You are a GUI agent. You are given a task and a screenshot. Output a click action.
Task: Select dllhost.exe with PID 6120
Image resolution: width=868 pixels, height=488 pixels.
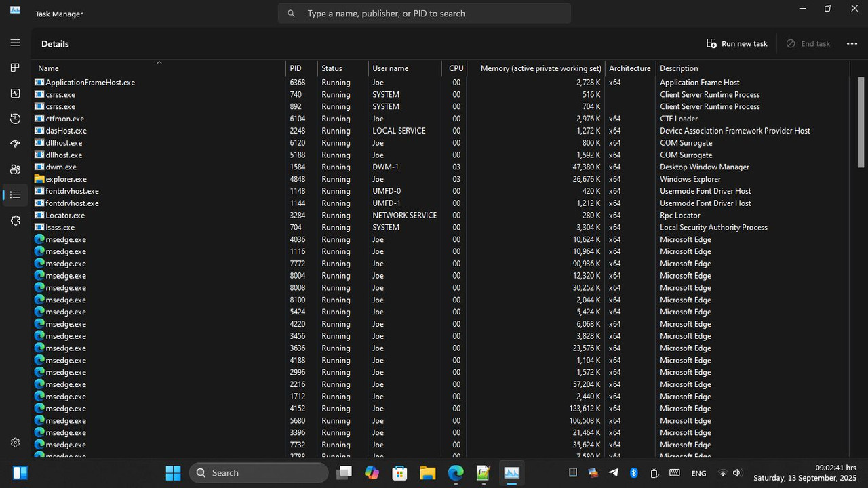tap(441, 143)
